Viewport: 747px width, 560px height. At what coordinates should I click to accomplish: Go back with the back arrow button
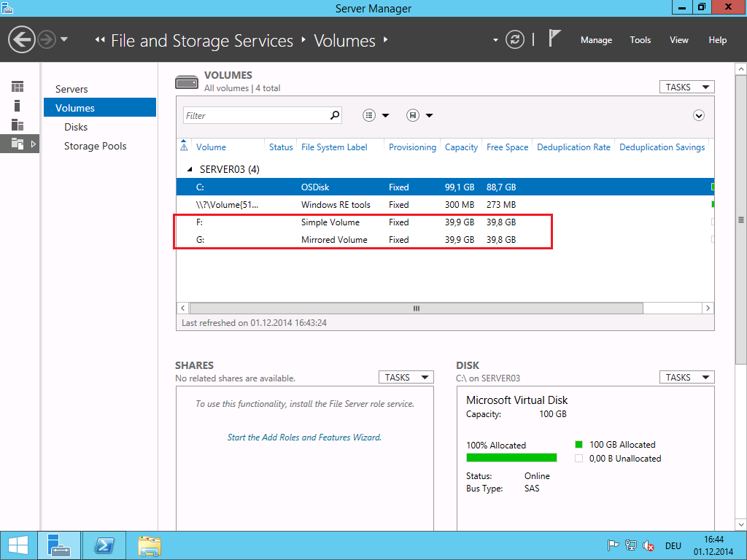(x=22, y=39)
